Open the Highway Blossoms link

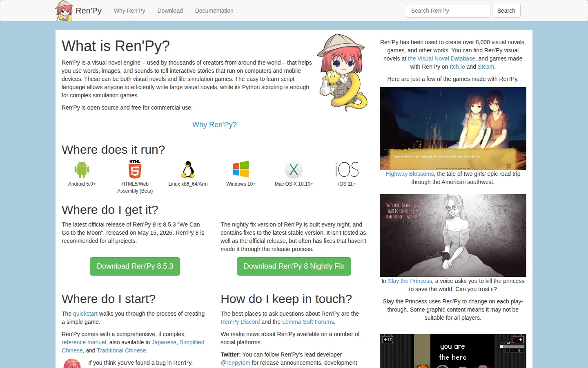pyautogui.click(x=410, y=174)
